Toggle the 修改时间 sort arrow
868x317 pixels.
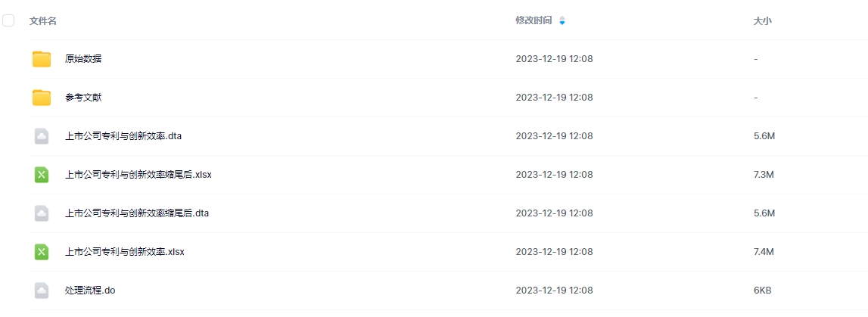(562, 21)
